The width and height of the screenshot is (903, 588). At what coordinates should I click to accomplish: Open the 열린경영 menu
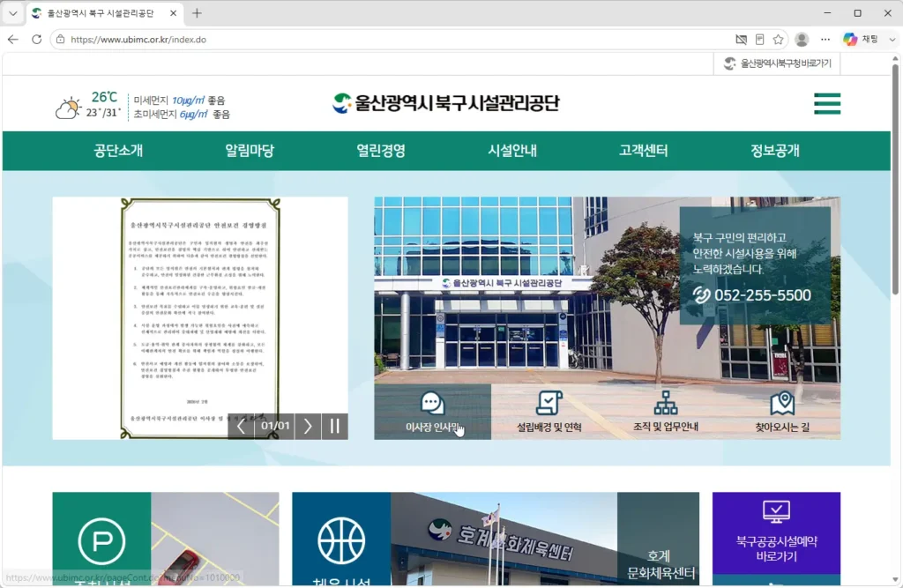click(381, 151)
